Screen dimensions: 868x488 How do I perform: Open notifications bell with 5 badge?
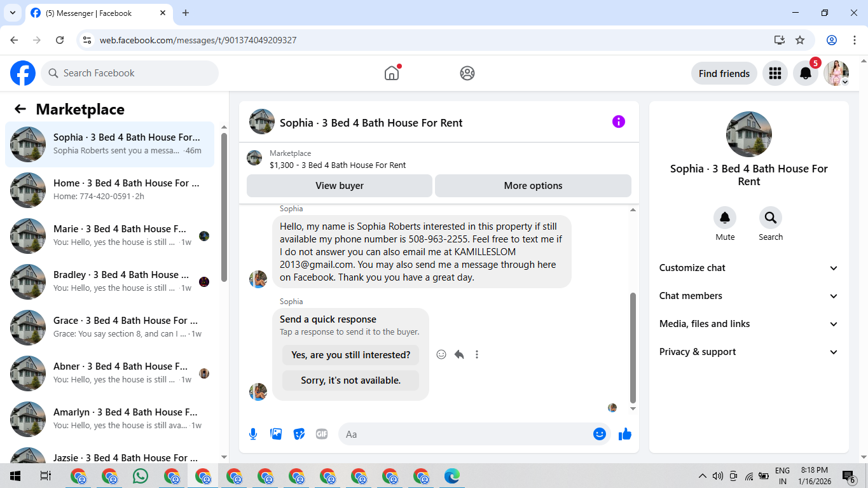[806, 73]
